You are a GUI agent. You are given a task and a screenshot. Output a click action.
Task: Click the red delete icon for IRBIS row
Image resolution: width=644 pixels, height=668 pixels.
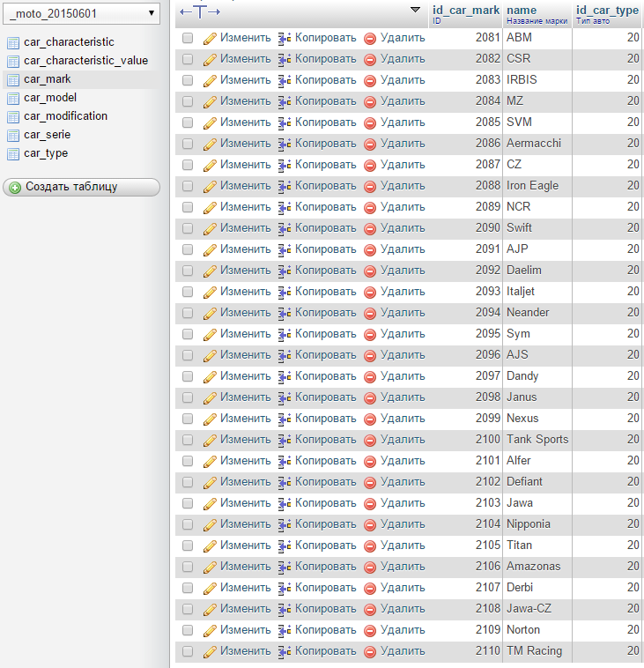click(x=370, y=81)
